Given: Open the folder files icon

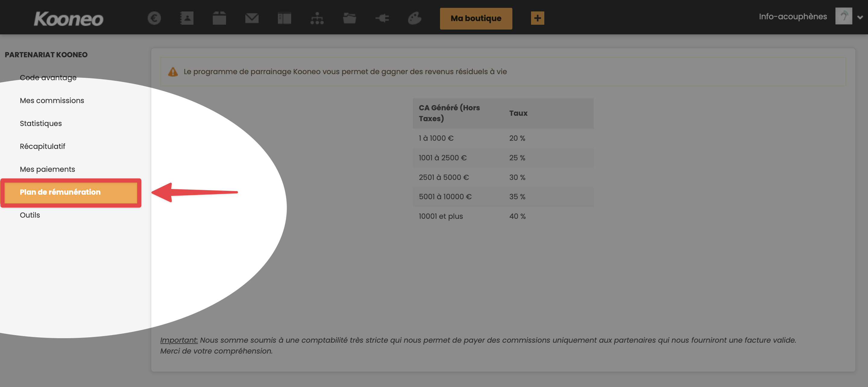Looking at the screenshot, I should pos(349,18).
